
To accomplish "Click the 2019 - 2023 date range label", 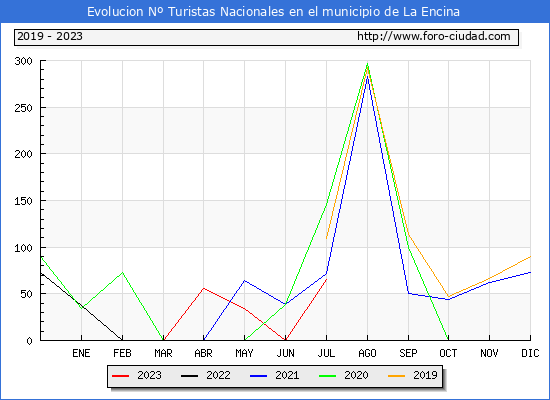I will pos(50,36).
